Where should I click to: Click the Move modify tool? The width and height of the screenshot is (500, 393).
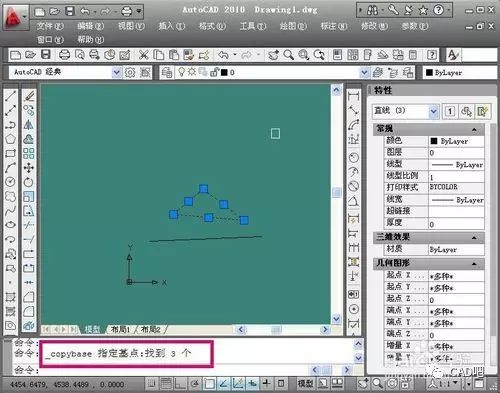coord(29,168)
